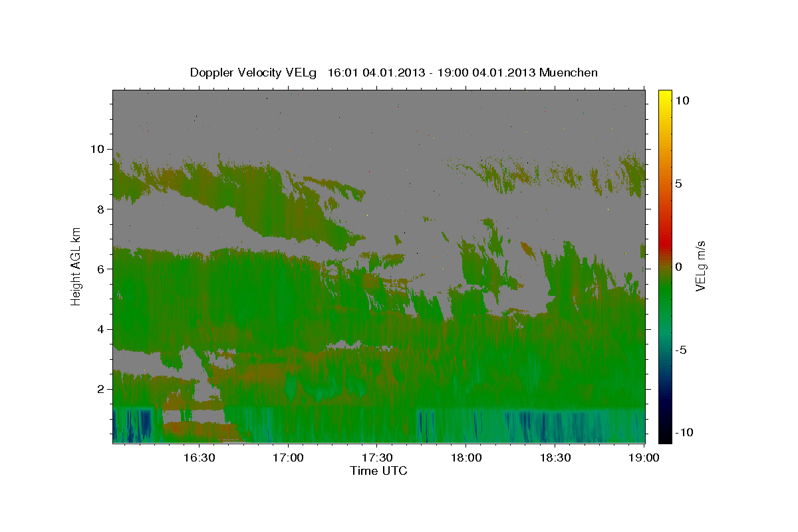Click the 18:00 time tick label

coord(466,458)
